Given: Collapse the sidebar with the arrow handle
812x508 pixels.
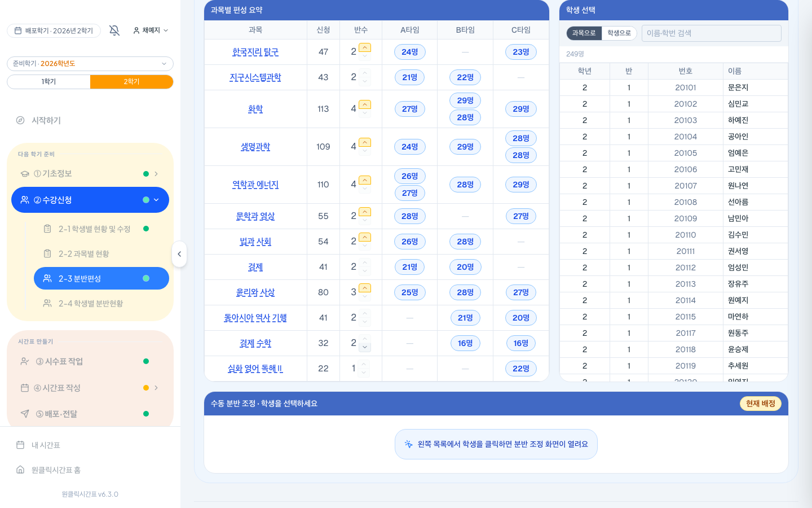Looking at the screenshot, I should click(179, 254).
